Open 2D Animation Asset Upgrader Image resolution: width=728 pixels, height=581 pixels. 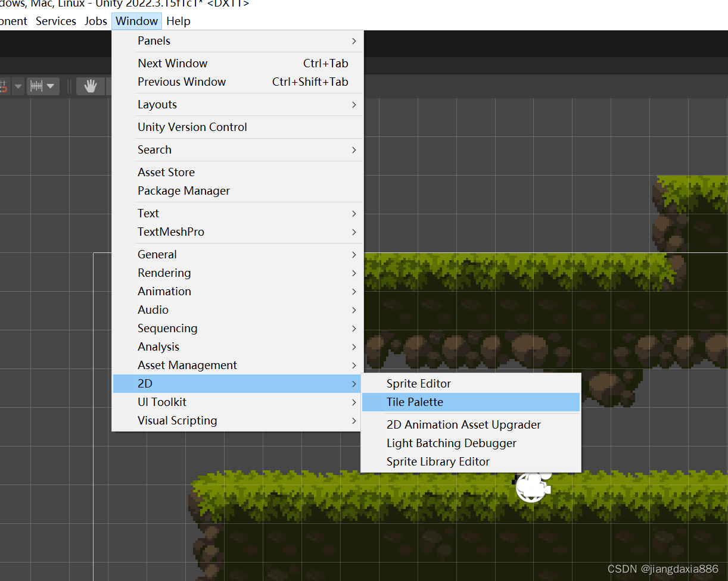pyautogui.click(x=471, y=424)
